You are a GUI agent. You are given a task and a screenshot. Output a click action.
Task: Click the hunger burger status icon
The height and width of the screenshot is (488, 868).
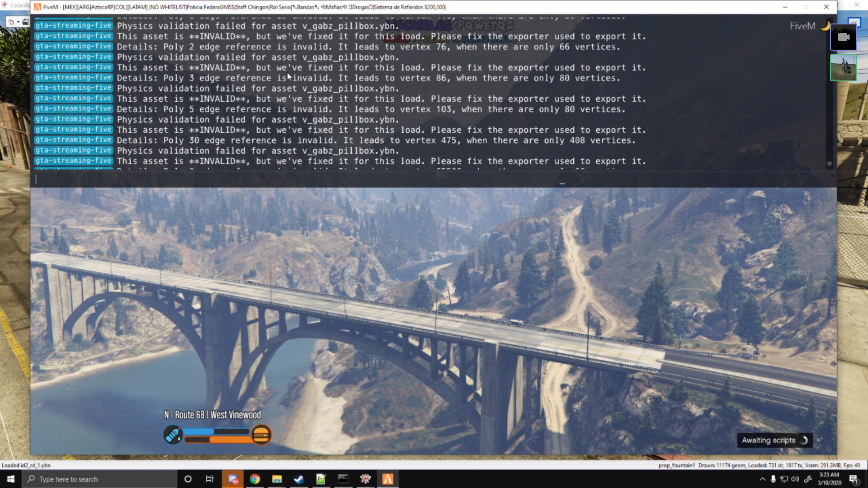point(261,435)
